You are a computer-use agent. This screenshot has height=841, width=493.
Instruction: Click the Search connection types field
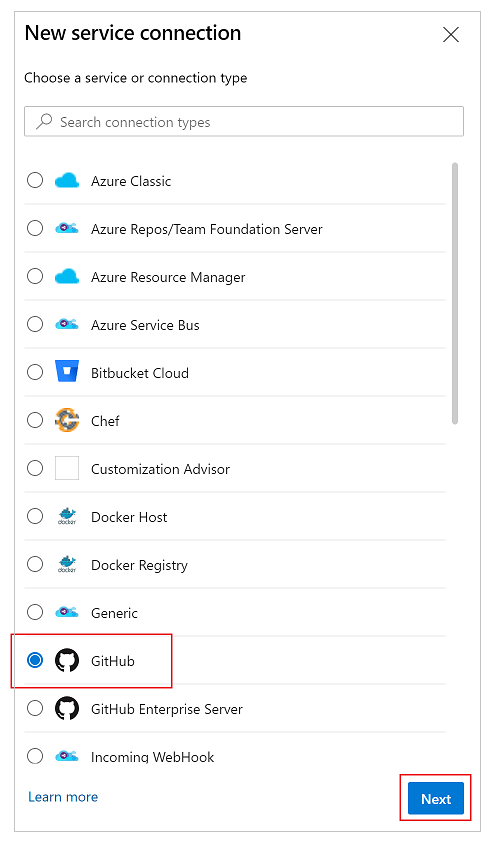[244, 121]
